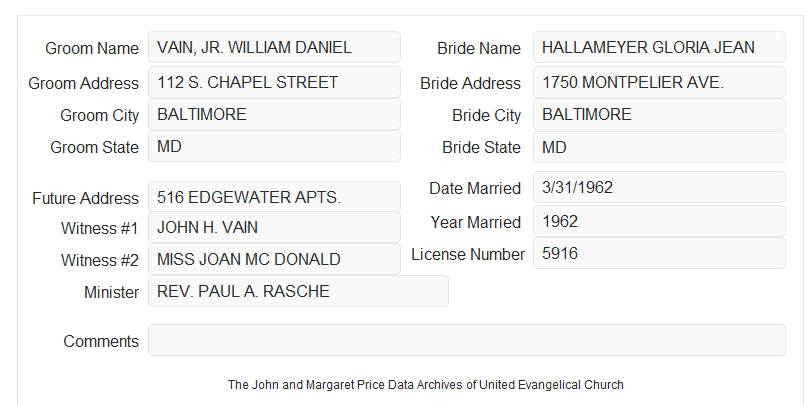Click the Groom State field
The width and height of the screenshot is (805, 405).
pos(274,146)
